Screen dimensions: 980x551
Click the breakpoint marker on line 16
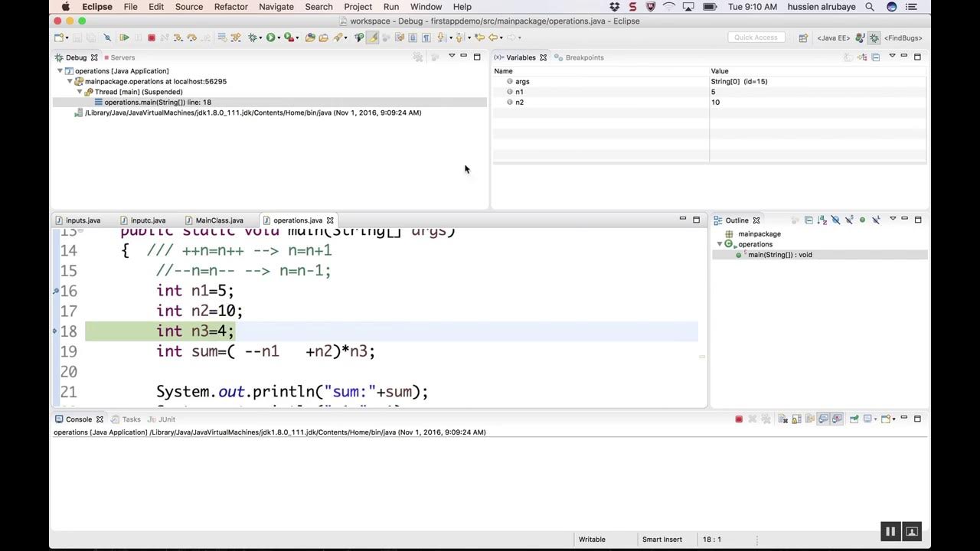55,291
